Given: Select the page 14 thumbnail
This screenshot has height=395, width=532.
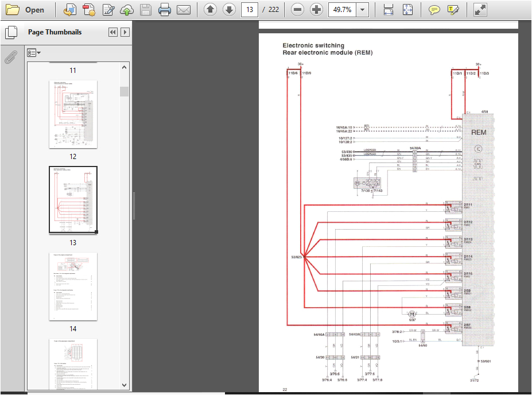Looking at the screenshot, I should [x=73, y=286].
